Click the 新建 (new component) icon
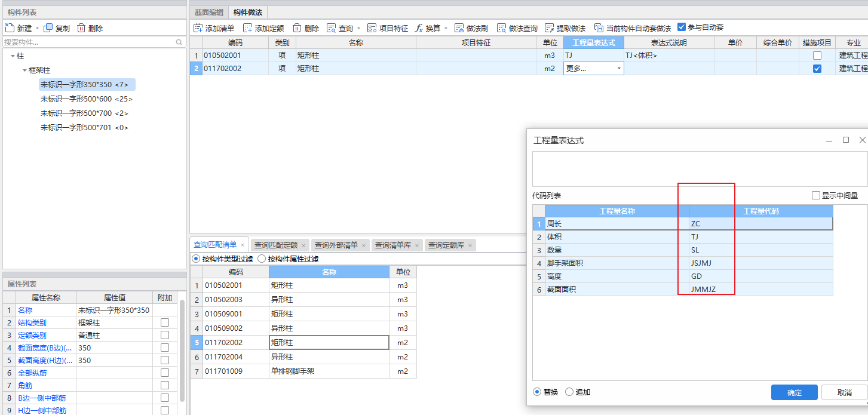This screenshot has width=868, height=415. coord(10,28)
